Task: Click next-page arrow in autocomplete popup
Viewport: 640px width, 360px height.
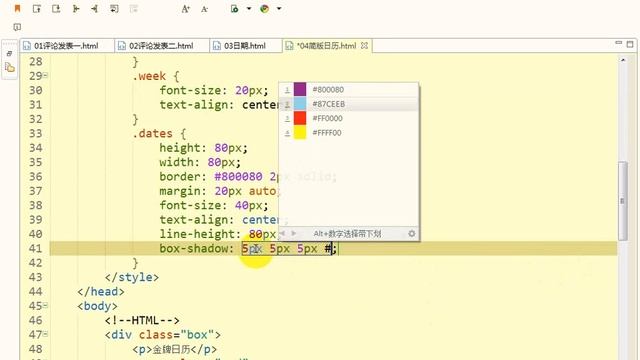Action: (x=293, y=233)
